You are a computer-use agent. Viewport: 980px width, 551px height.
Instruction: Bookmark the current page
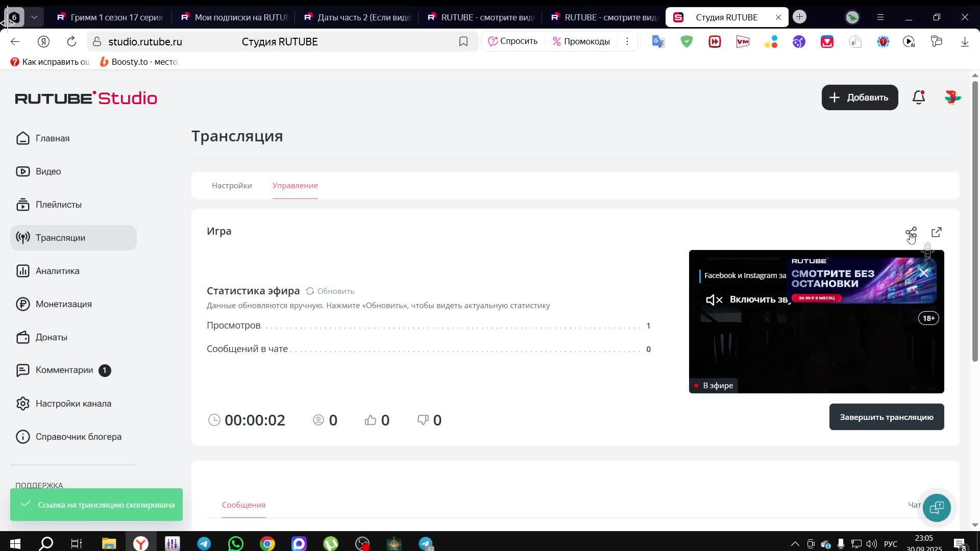(463, 42)
